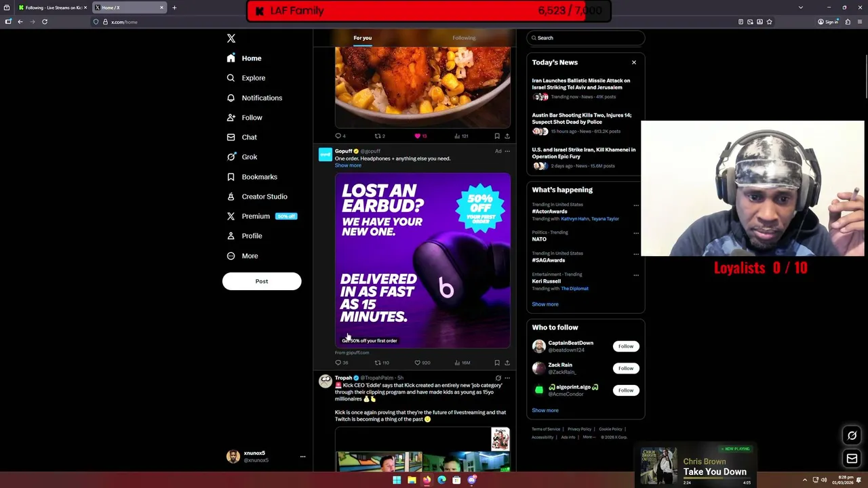Show more under Who to follow

click(545, 410)
